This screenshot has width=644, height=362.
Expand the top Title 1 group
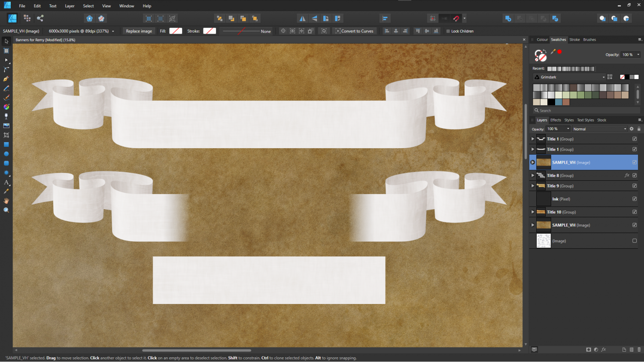[533, 139]
